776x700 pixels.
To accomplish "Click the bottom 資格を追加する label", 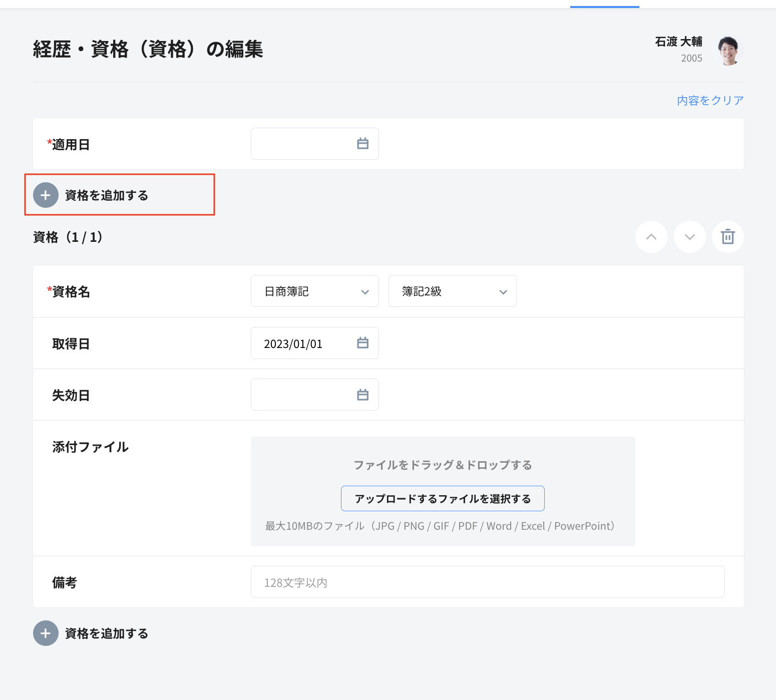I will [107, 633].
